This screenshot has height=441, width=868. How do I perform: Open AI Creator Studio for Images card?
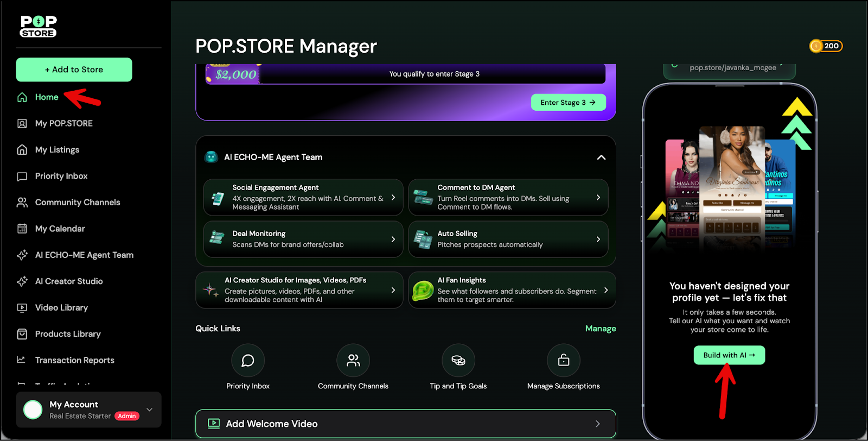[299, 290]
